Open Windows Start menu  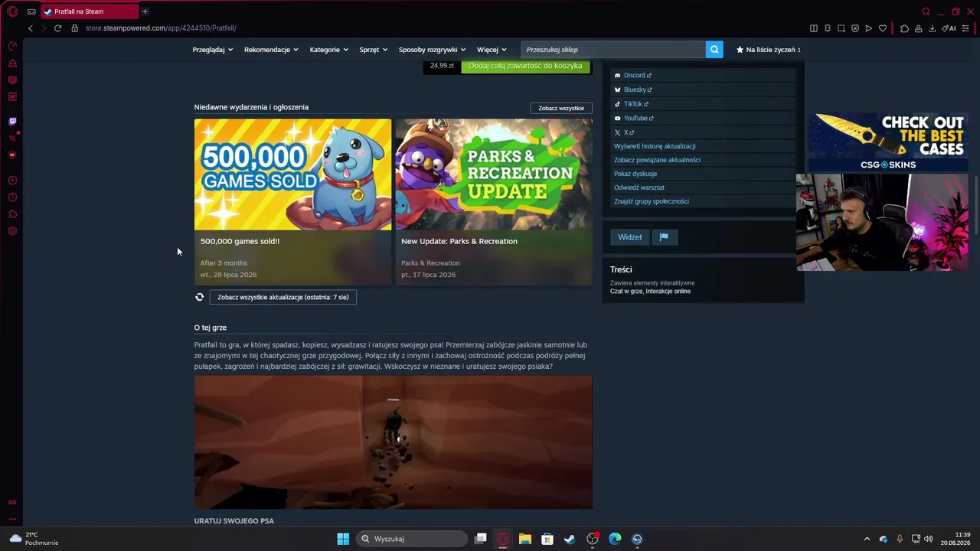[343, 539]
